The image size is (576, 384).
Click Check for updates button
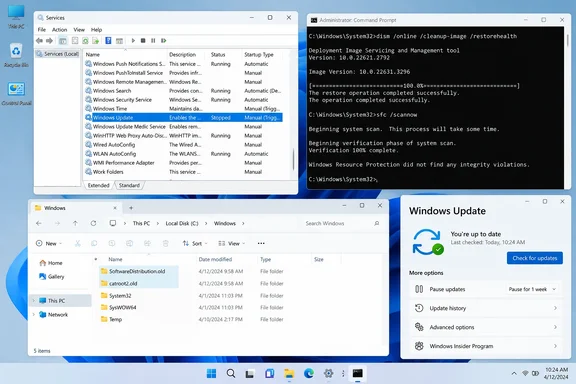535,258
